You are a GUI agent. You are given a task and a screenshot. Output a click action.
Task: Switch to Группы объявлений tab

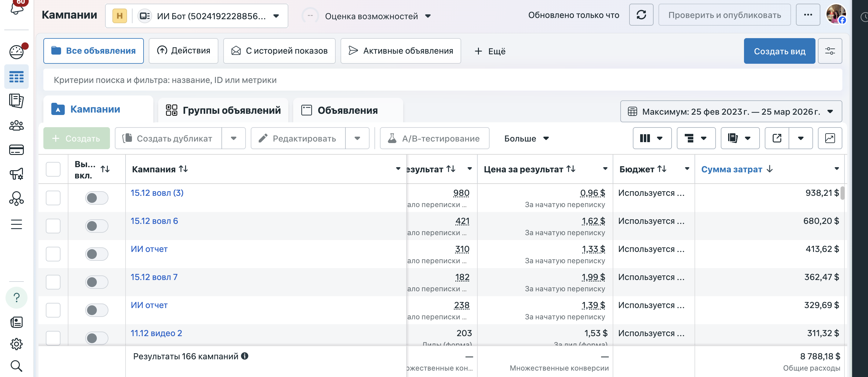pos(223,110)
